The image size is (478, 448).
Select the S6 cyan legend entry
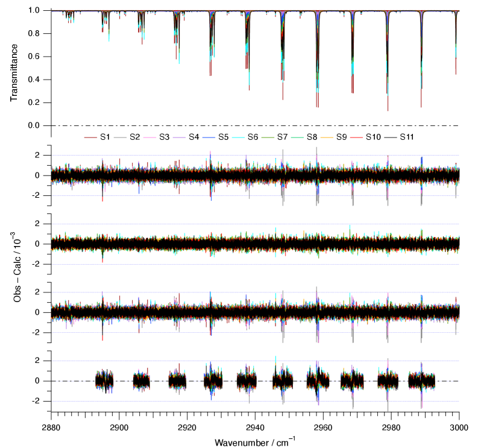(x=252, y=137)
